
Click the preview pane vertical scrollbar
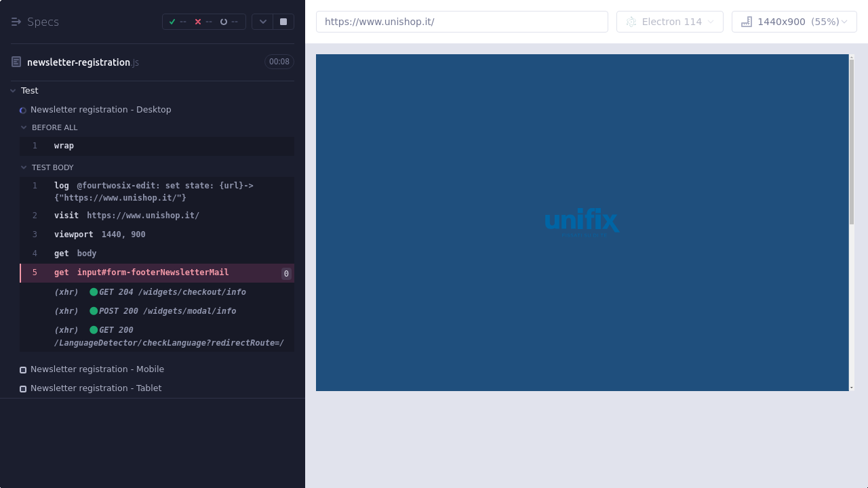(x=852, y=142)
